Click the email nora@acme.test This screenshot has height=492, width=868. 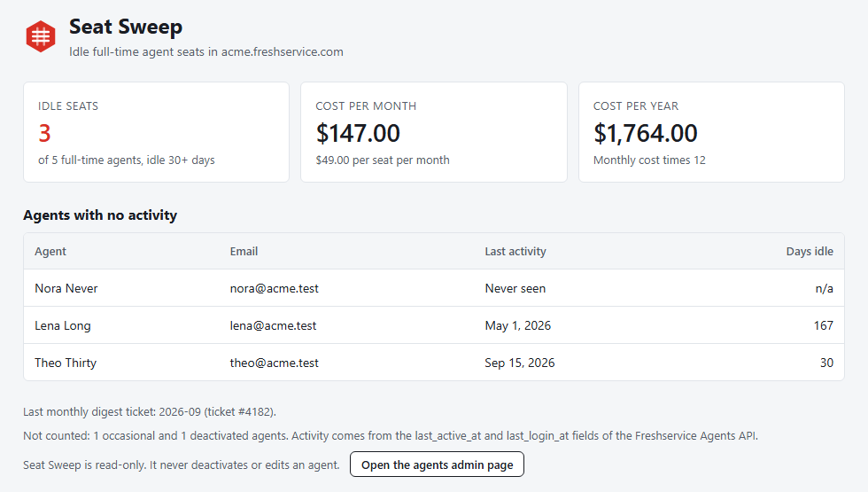(274, 288)
